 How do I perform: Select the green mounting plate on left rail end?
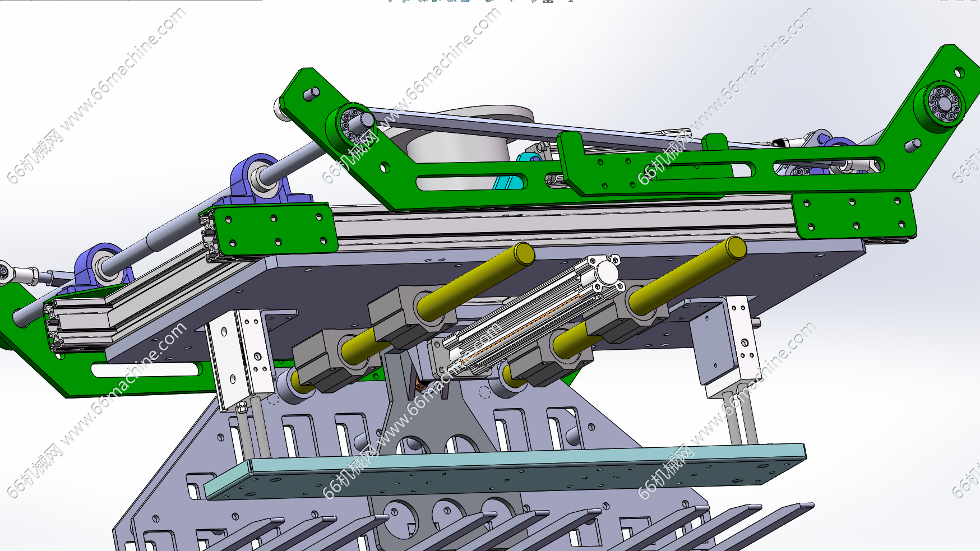click(276, 228)
